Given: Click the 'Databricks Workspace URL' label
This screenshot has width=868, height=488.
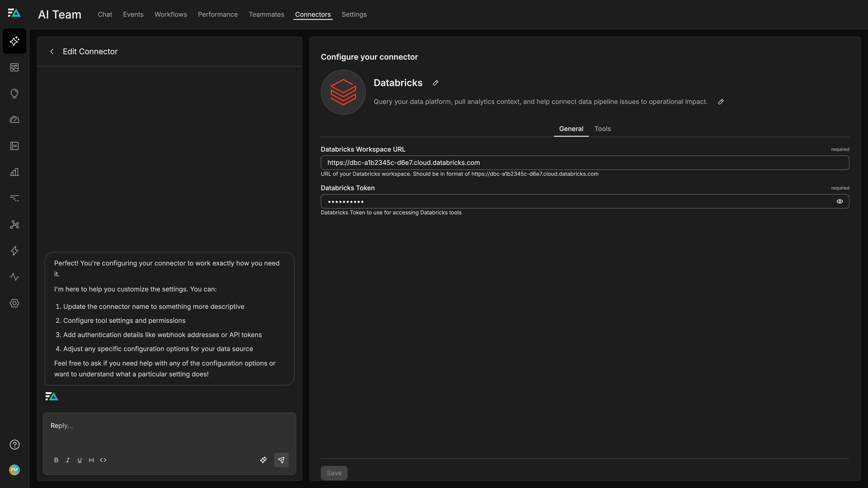Looking at the screenshot, I should pos(363,149).
